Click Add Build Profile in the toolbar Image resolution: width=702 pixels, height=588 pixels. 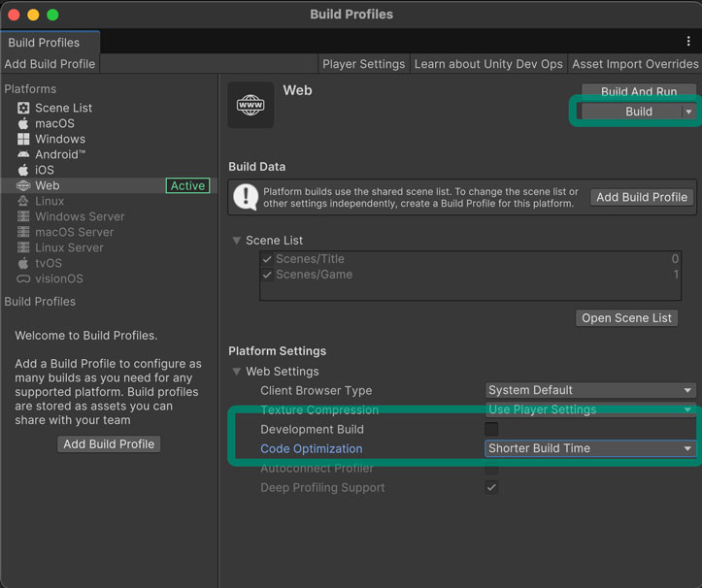click(x=50, y=64)
